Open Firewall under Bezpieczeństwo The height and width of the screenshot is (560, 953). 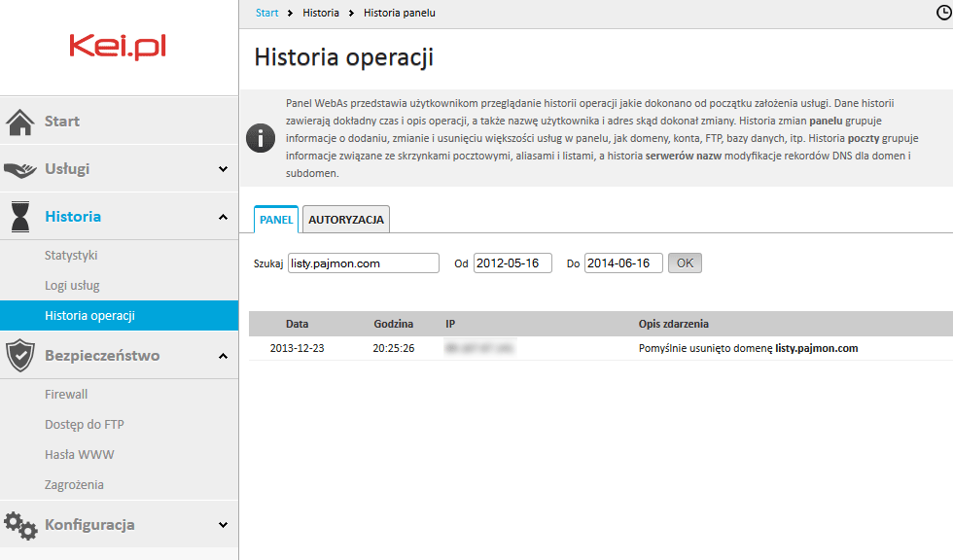66,395
